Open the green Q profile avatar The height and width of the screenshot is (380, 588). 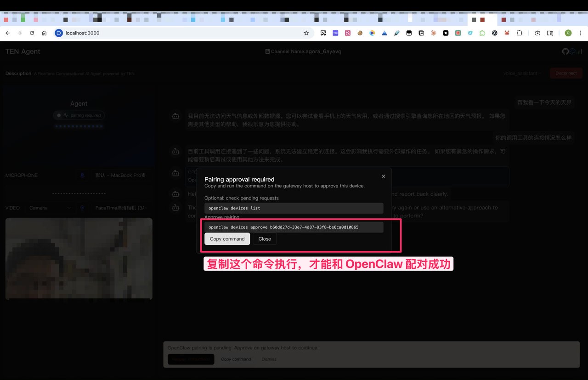568,33
